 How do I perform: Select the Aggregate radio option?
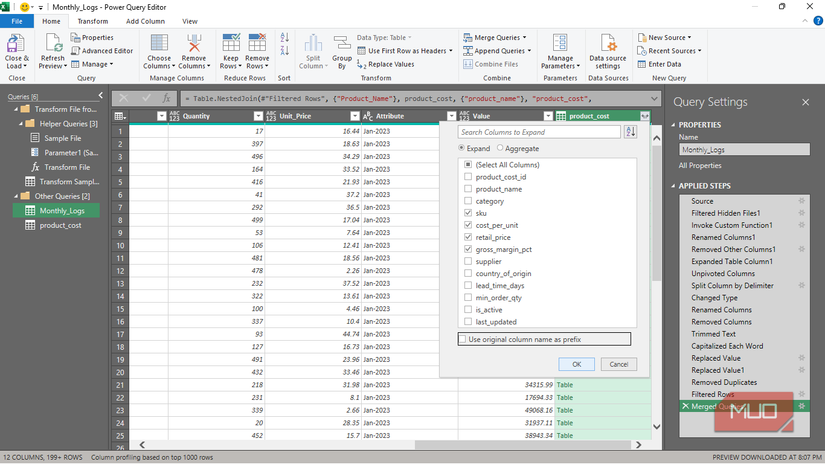pos(500,148)
